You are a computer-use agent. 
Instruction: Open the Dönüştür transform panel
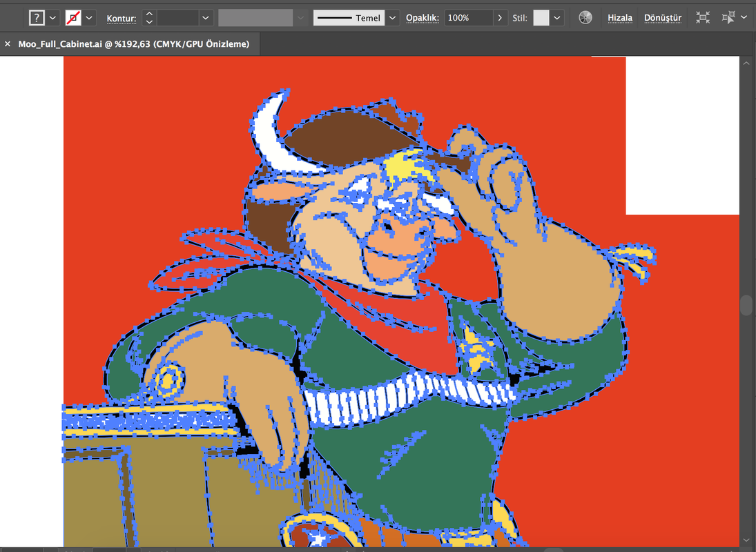tap(663, 18)
